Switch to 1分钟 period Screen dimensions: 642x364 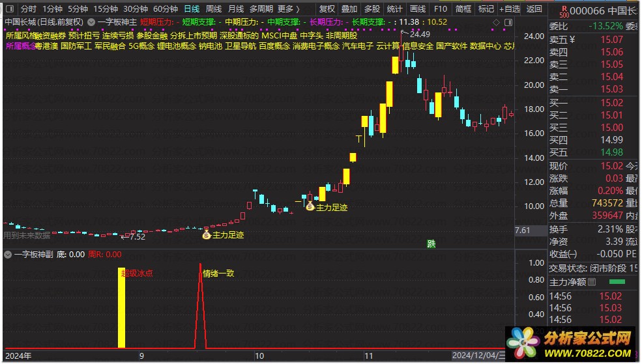[52, 8]
